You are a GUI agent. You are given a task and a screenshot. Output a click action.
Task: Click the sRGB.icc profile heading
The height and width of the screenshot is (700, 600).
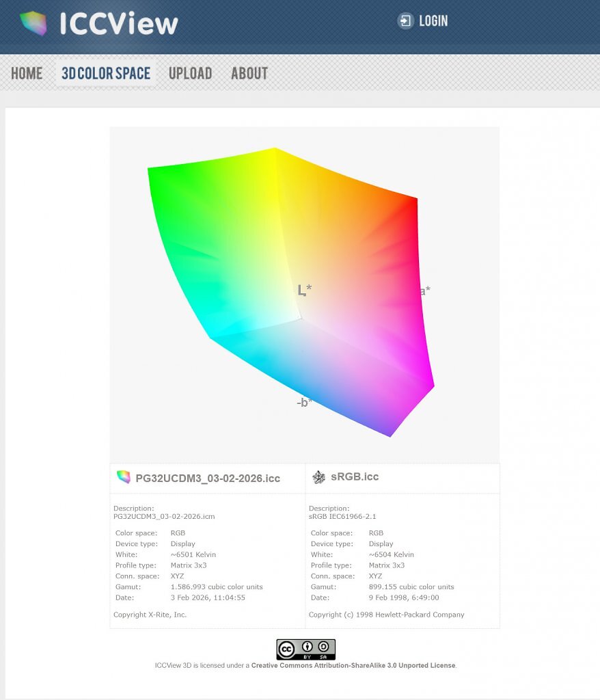[355, 476]
